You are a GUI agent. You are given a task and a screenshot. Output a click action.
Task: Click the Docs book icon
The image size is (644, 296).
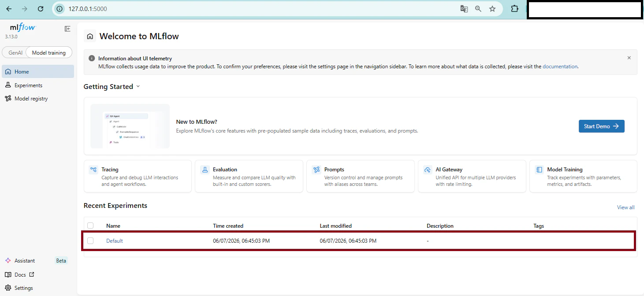coord(8,274)
